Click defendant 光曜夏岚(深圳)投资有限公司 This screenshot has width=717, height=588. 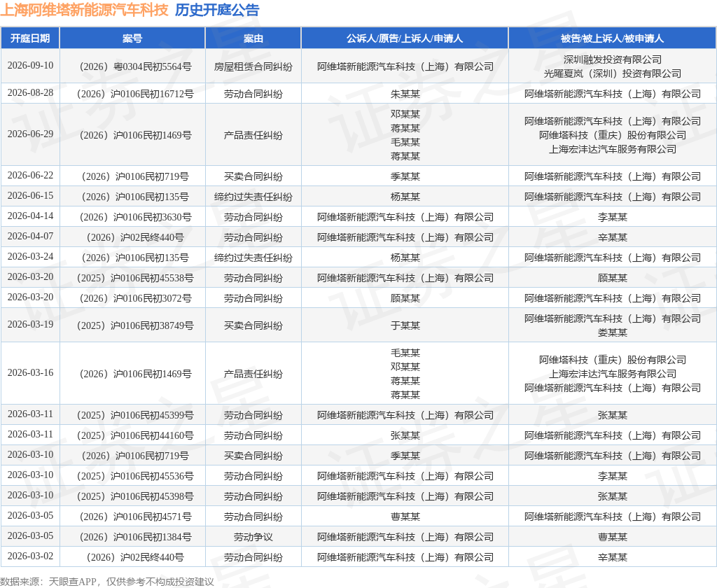pyautogui.click(x=612, y=73)
